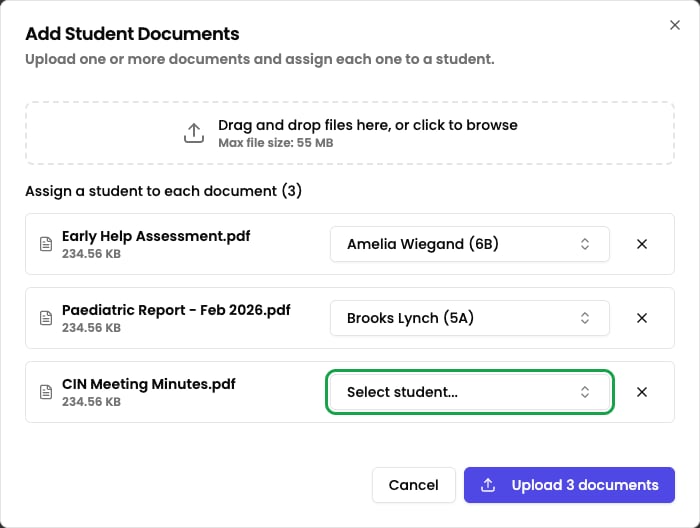Click the Paediatric Report file icon
Screen dimensions: 700x528
coord(46,318)
